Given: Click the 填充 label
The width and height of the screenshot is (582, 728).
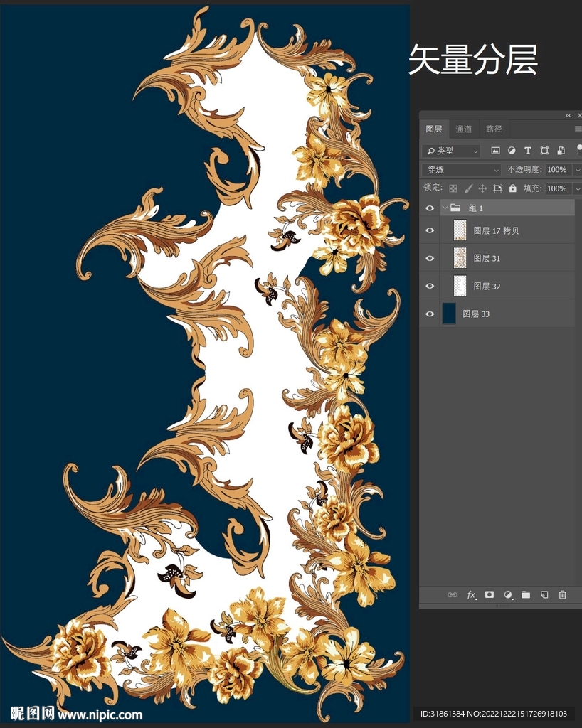Looking at the screenshot, I should pyautogui.click(x=533, y=188).
